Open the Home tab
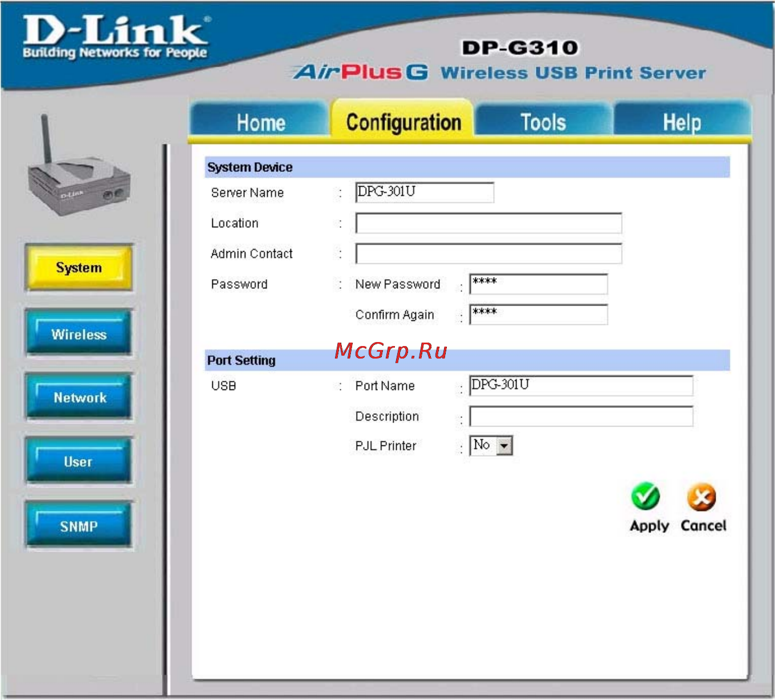 260,122
